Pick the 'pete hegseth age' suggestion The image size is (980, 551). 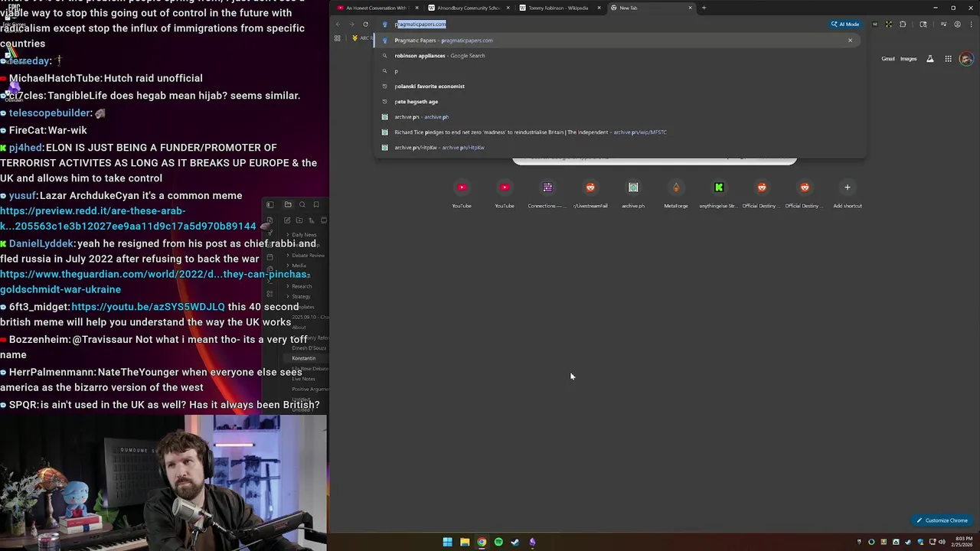click(x=620, y=101)
